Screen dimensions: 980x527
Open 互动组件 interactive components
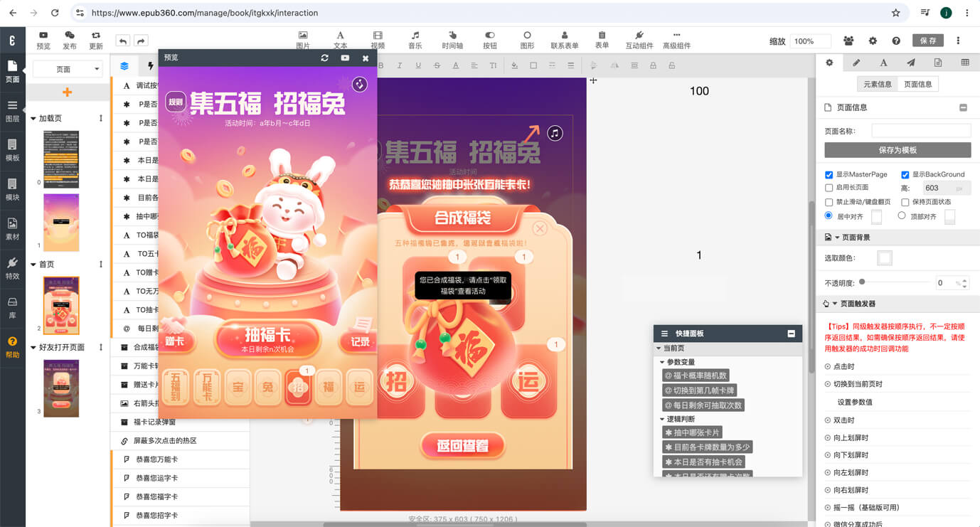coord(639,40)
